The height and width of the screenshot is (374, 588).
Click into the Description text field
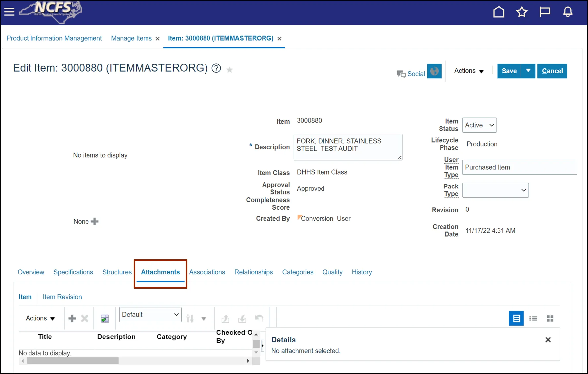pyautogui.click(x=347, y=147)
